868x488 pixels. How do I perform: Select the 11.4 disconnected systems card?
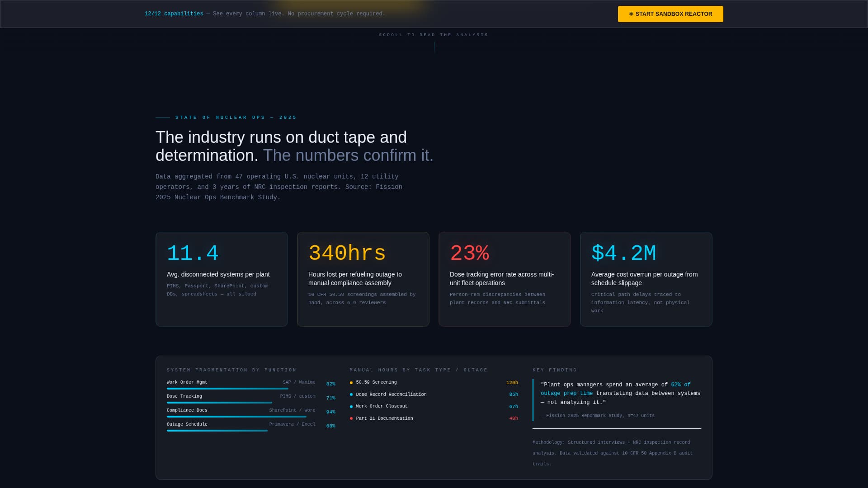coord(222,279)
